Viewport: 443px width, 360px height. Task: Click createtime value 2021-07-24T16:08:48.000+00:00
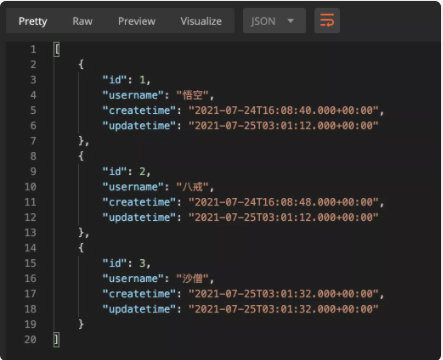point(284,202)
